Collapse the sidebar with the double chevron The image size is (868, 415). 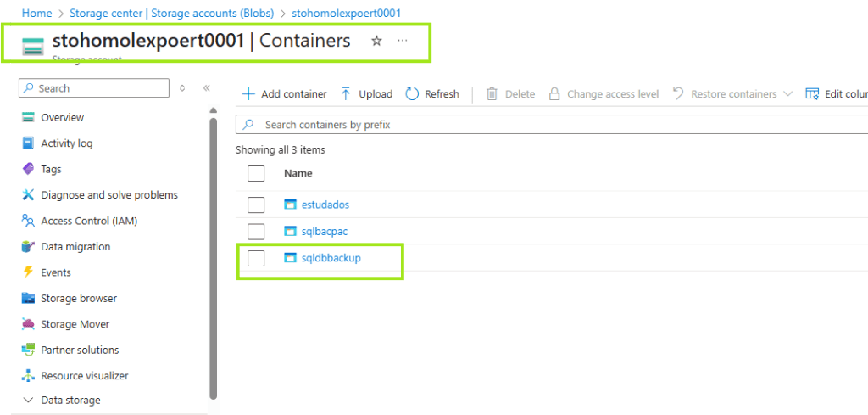coord(206,88)
